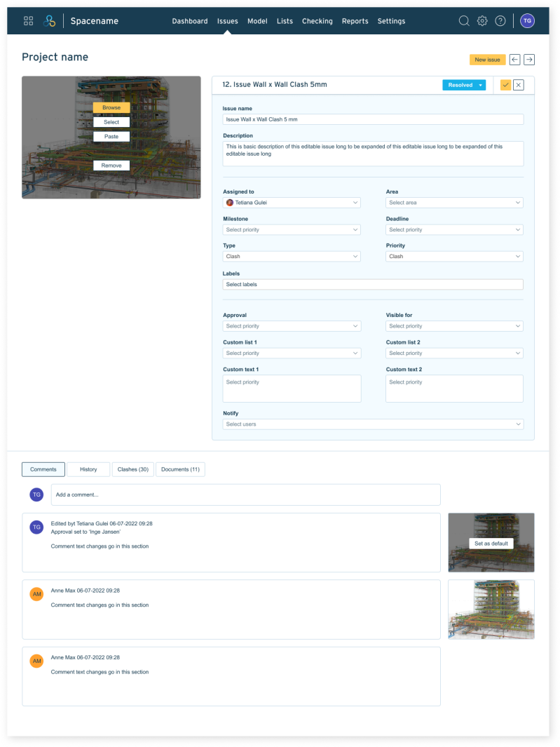Expand the Deadline dropdown
The height and width of the screenshot is (747, 560).
coord(454,229)
